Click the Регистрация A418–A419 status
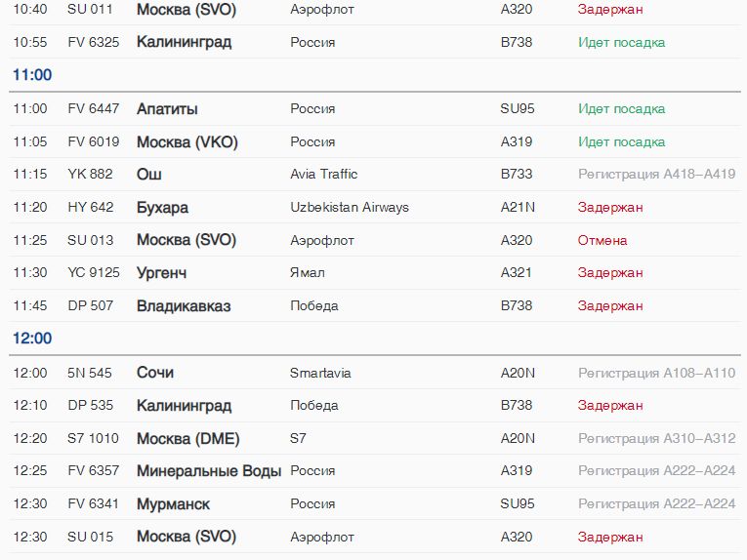The width and height of the screenshot is (747, 560). (x=656, y=175)
